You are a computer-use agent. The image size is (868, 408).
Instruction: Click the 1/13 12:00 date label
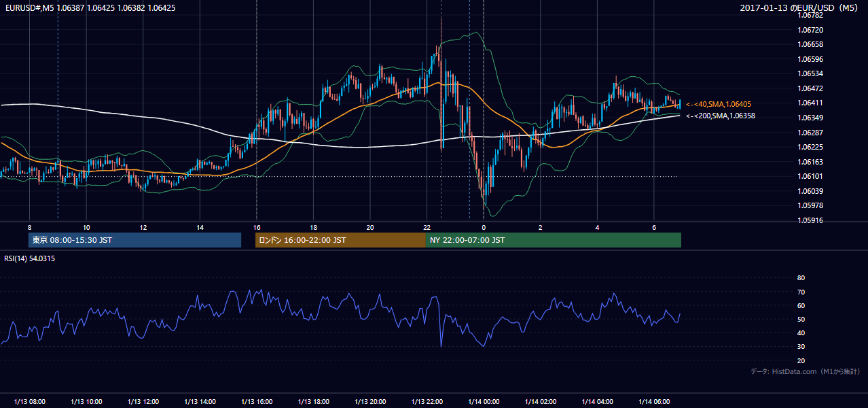coord(143,402)
